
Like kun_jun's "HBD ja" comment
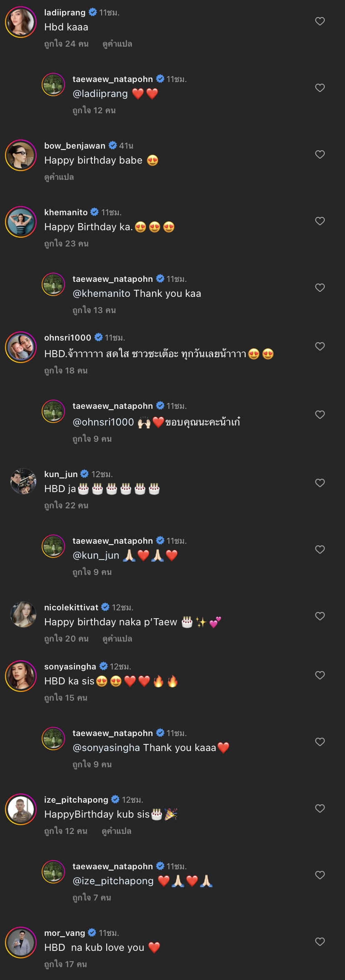[320, 483]
